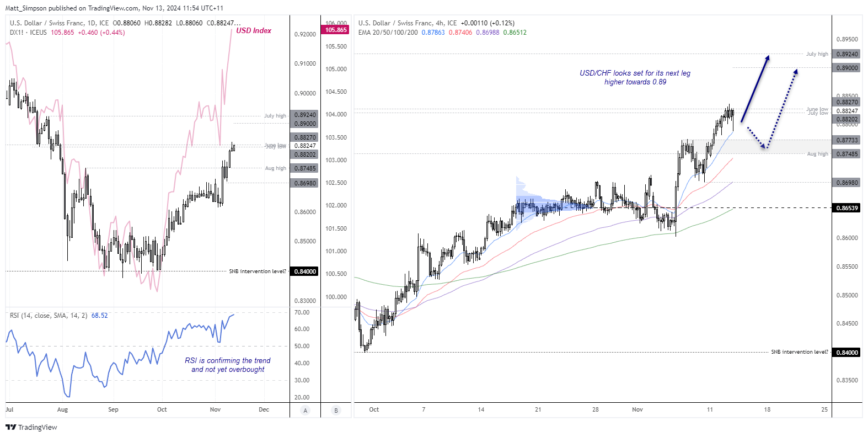Select the DX1! · ICEUS legend entry

[28, 33]
